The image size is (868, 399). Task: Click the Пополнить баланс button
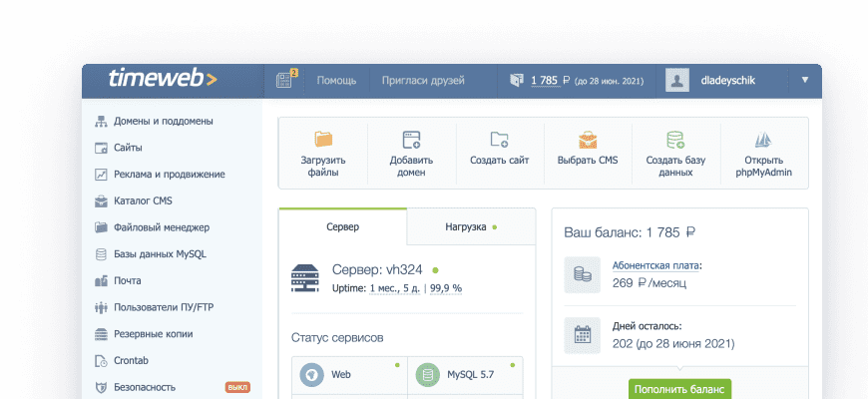pyautogui.click(x=679, y=388)
